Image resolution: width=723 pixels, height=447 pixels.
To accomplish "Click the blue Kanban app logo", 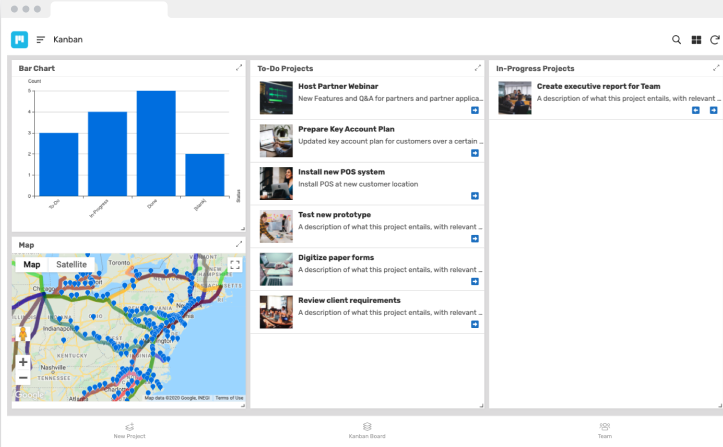I will pyautogui.click(x=19, y=40).
